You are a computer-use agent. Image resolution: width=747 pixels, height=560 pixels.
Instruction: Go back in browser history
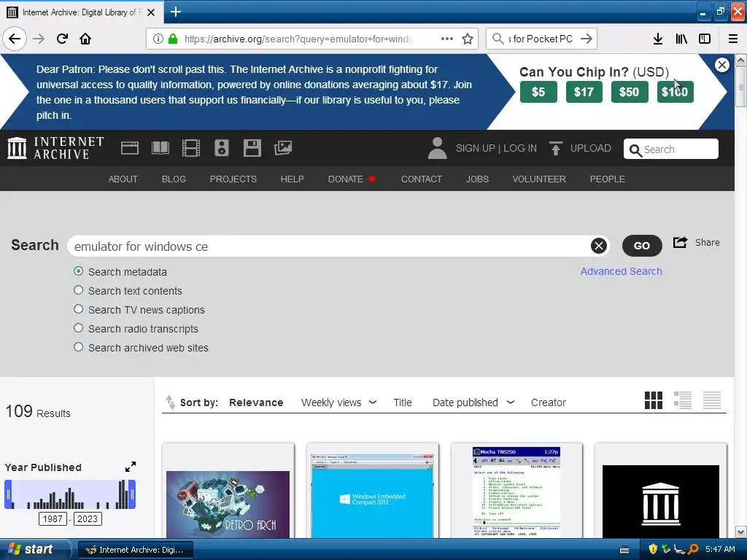pos(15,39)
